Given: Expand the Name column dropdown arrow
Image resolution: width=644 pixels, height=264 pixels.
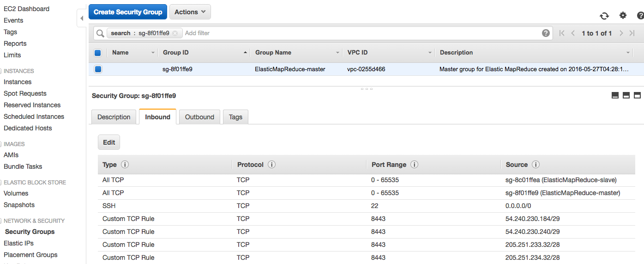Looking at the screenshot, I should tap(153, 53).
